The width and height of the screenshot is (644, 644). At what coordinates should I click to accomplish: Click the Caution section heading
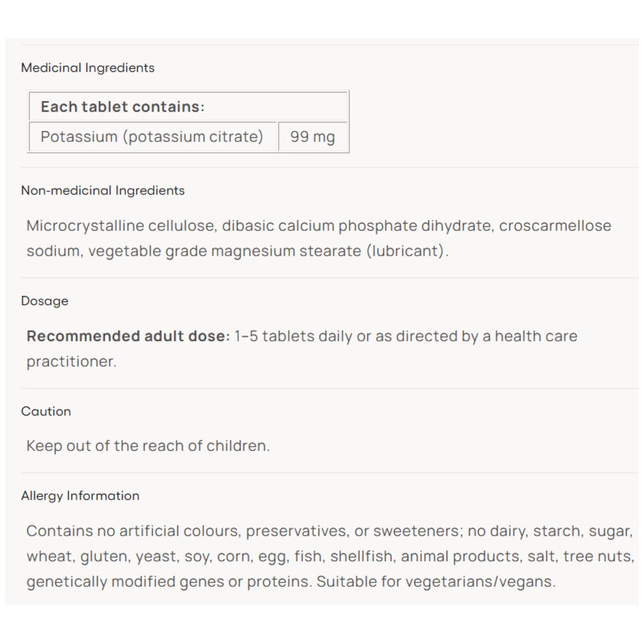46,411
